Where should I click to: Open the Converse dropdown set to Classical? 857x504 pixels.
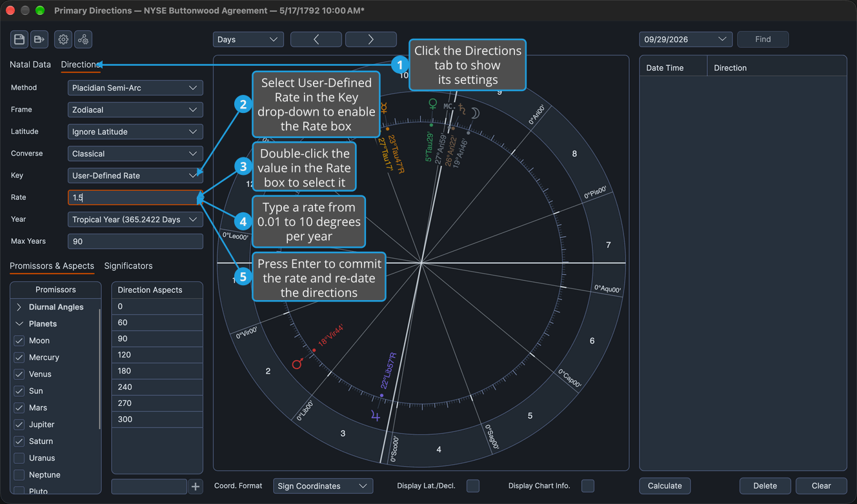[x=136, y=154]
